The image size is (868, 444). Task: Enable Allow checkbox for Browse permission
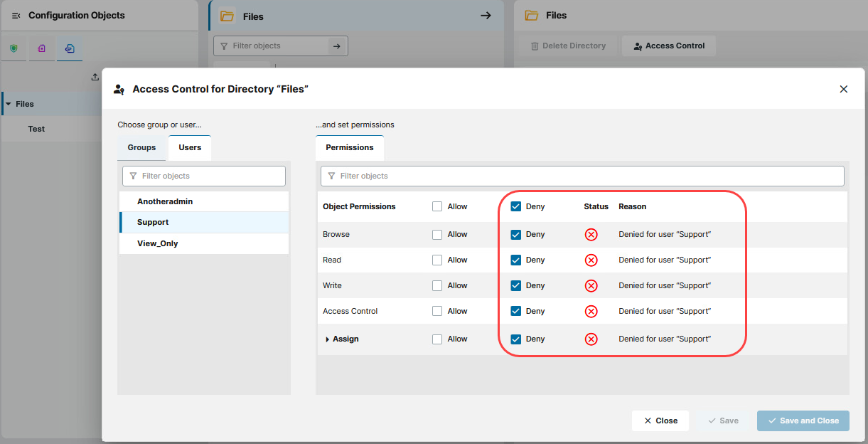437,235
